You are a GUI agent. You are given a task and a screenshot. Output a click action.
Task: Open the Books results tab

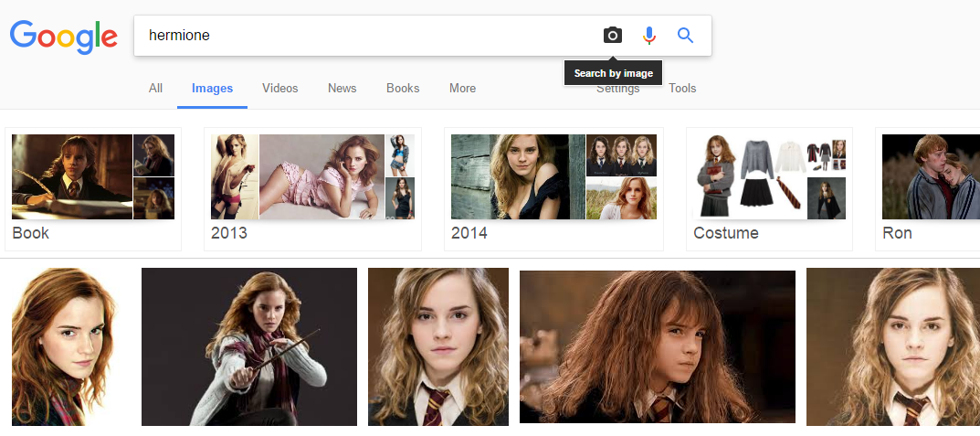click(402, 89)
